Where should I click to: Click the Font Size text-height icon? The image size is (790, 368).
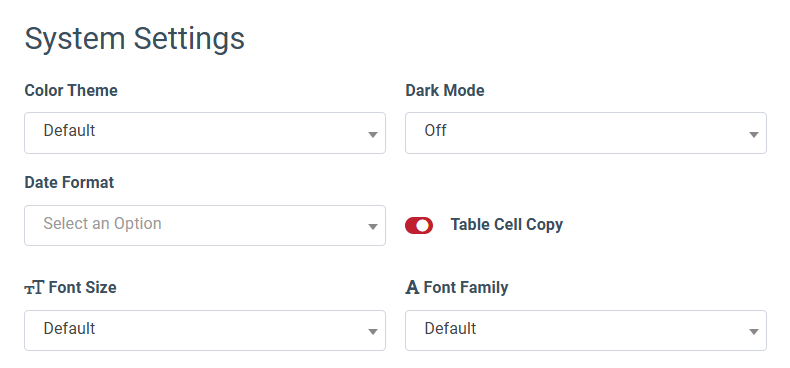[x=34, y=288]
